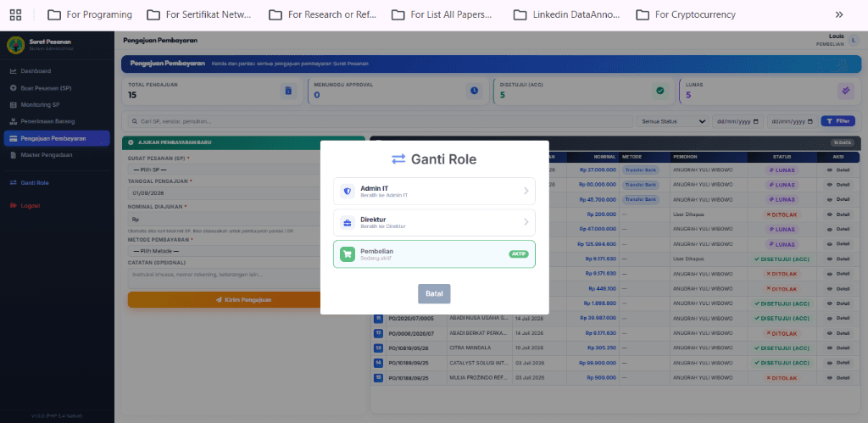Viewport: 868px width, 423px height.
Task: Open the date field beside Semua Status
Action: tap(738, 121)
